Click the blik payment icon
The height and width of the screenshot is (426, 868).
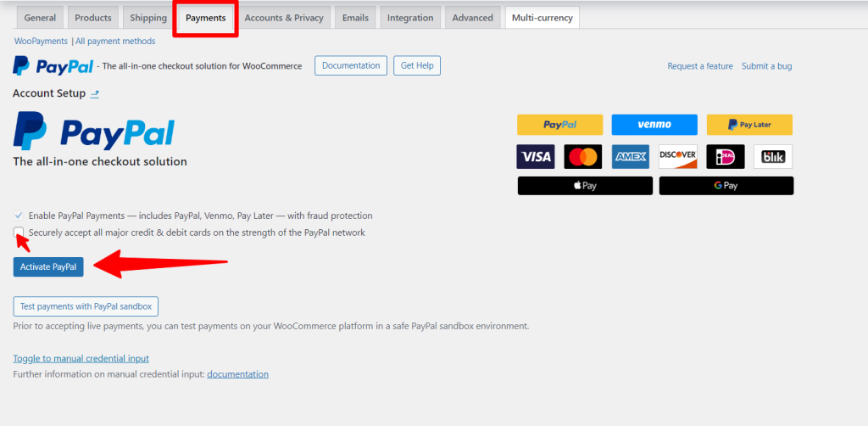(x=773, y=157)
